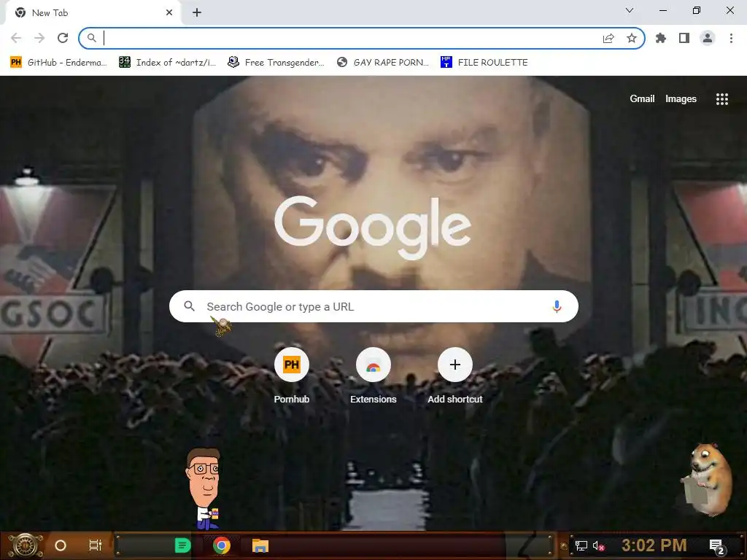Click the 3:02 PM taskbar clock
This screenshot has height=560, width=747.
tap(654, 545)
